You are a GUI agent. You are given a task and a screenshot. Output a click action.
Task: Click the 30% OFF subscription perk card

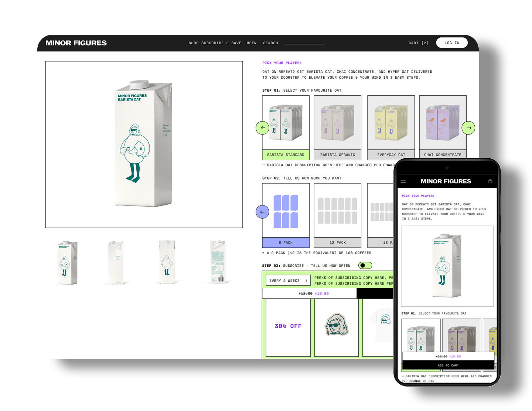[x=288, y=326]
